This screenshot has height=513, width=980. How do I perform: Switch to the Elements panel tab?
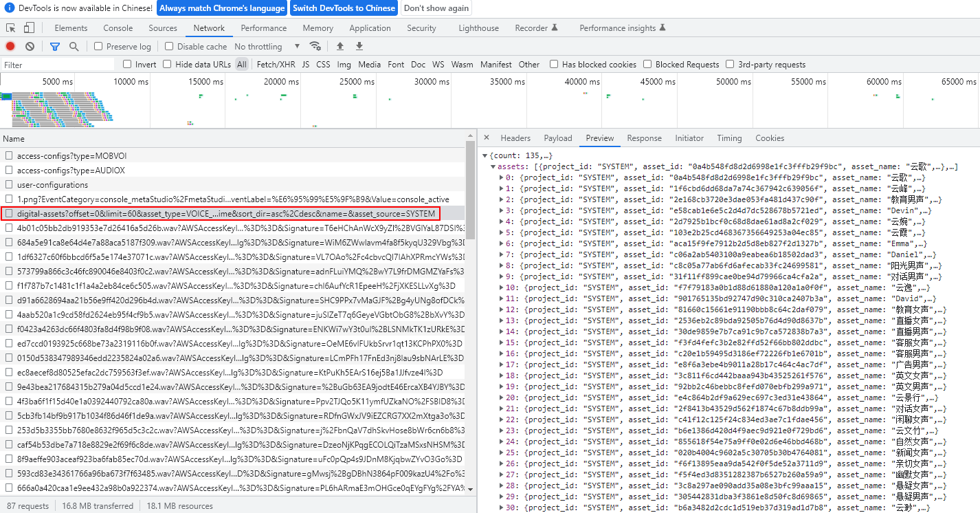pos(71,28)
